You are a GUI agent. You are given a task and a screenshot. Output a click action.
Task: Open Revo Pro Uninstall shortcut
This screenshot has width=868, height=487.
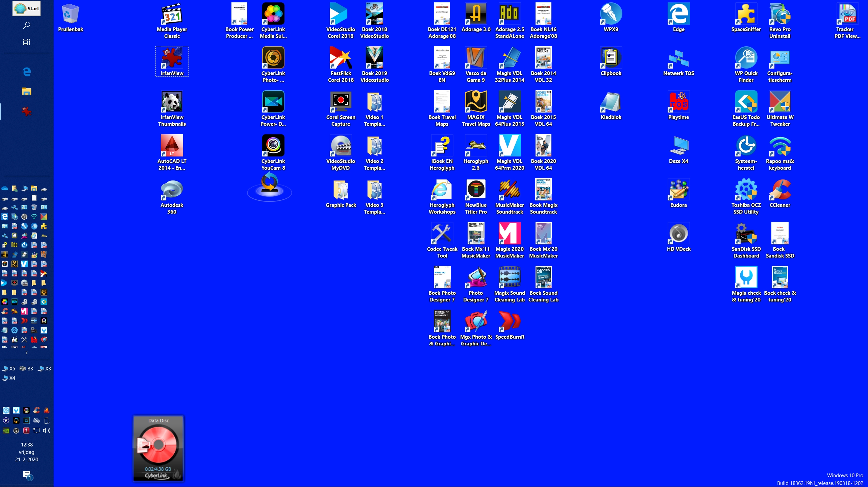click(x=780, y=21)
